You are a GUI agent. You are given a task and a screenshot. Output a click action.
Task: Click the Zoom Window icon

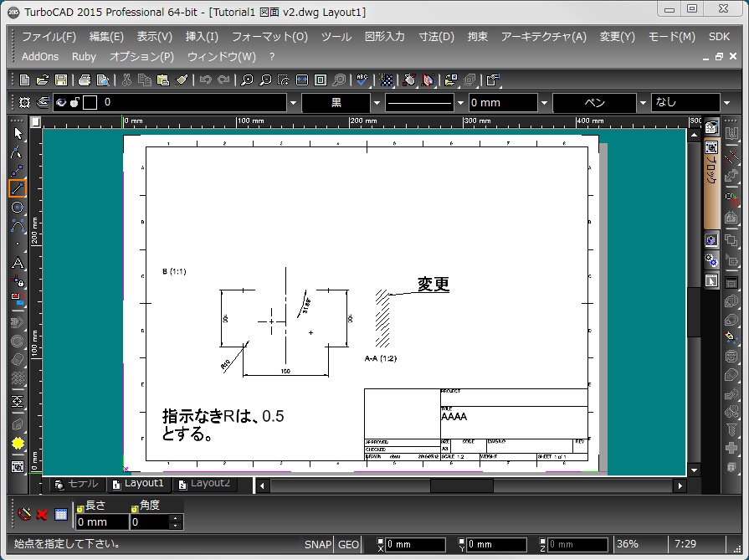click(284, 80)
